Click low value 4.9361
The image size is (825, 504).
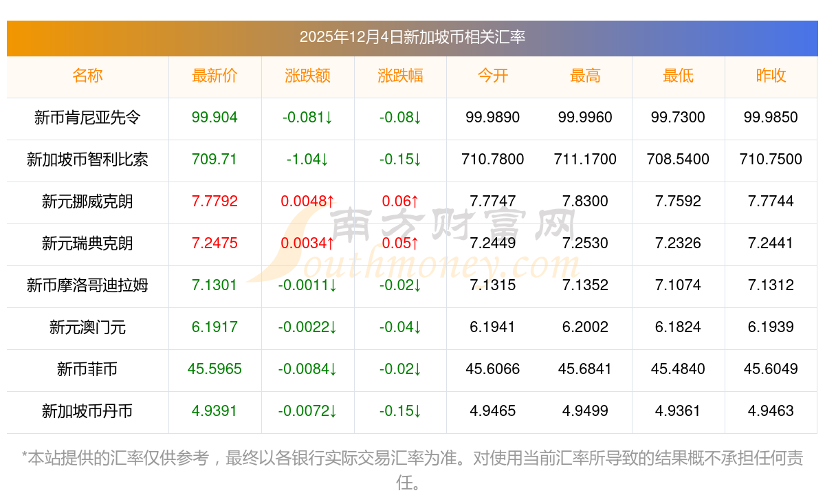click(x=678, y=411)
